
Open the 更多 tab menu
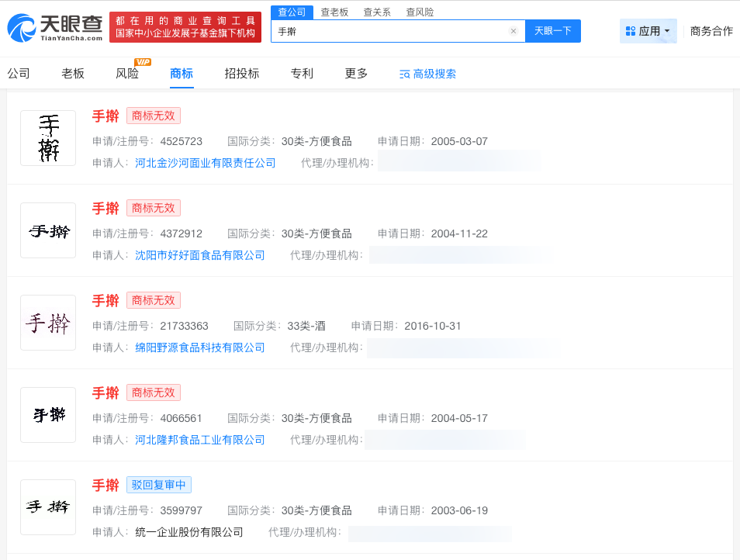pyautogui.click(x=356, y=74)
